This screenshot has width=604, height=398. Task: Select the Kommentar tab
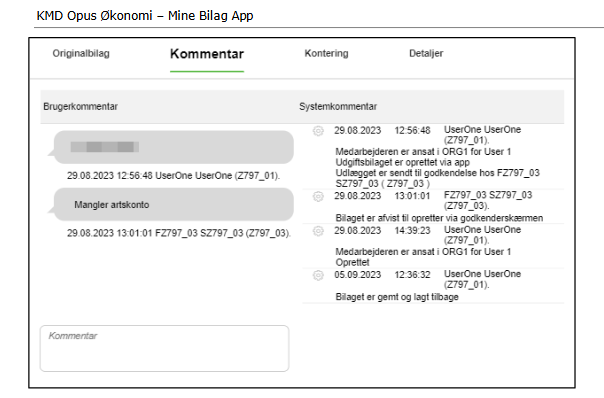[207, 54]
